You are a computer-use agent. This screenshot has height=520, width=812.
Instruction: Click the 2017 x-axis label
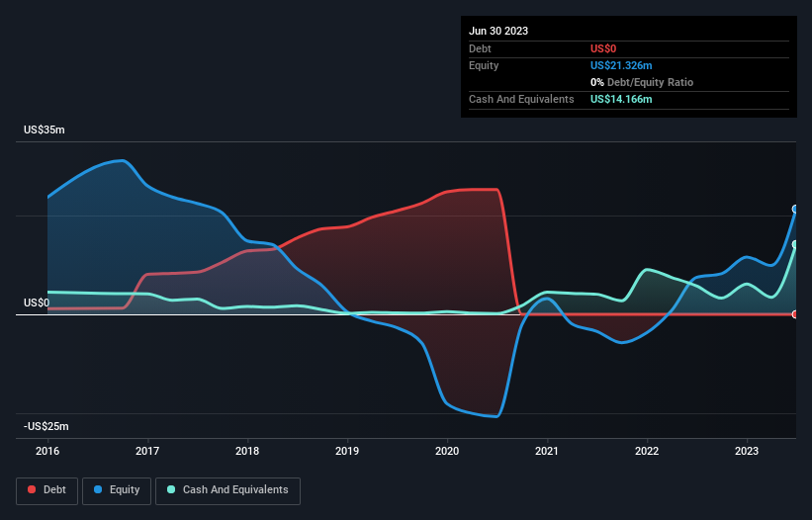coord(147,451)
